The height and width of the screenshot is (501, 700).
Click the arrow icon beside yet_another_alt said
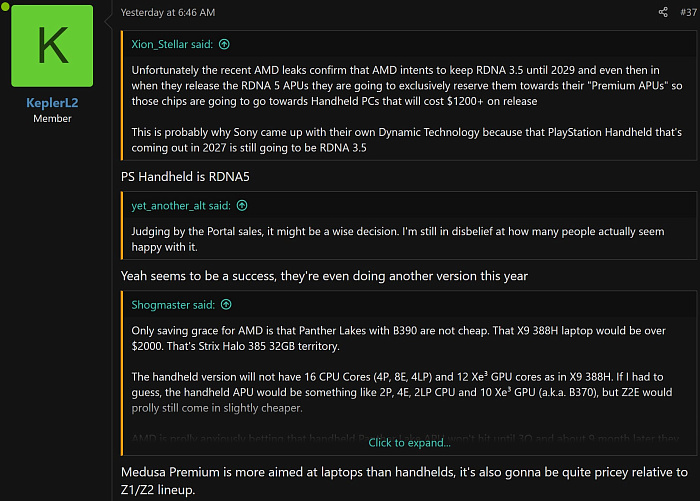point(242,205)
